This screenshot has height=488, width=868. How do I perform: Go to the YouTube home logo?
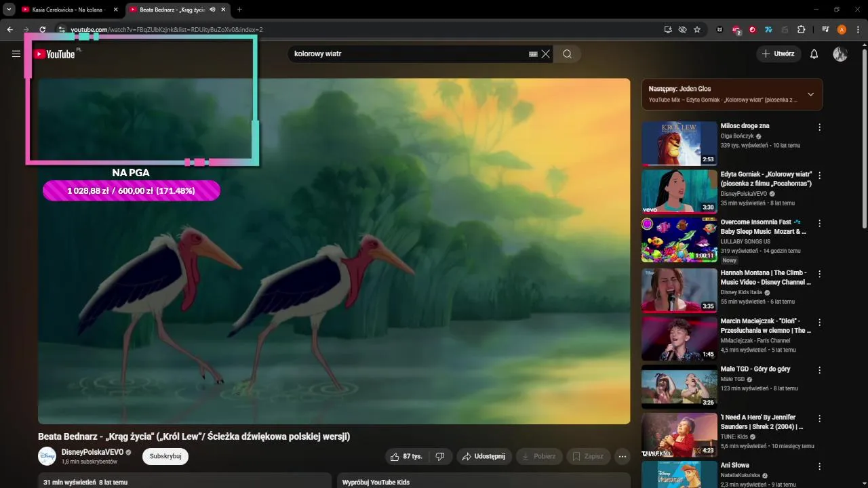54,54
